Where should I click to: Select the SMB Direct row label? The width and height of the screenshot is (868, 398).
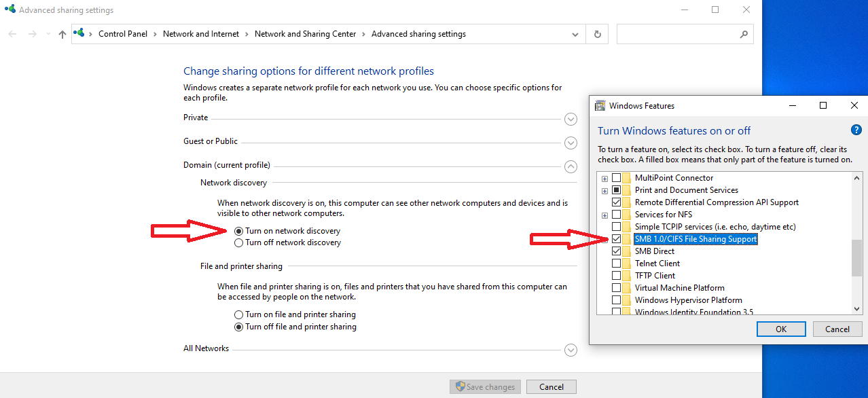tap(655, 251)
